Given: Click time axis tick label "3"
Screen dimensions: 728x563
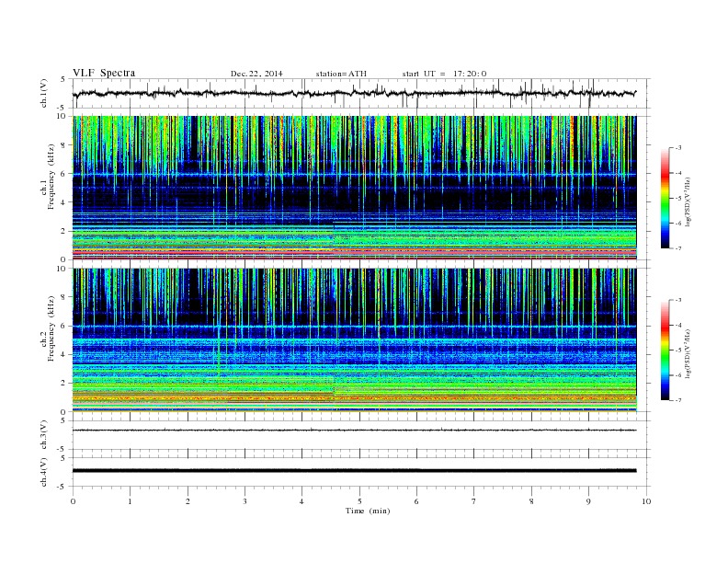Looking at the screenshot, I should click(245, 501).
